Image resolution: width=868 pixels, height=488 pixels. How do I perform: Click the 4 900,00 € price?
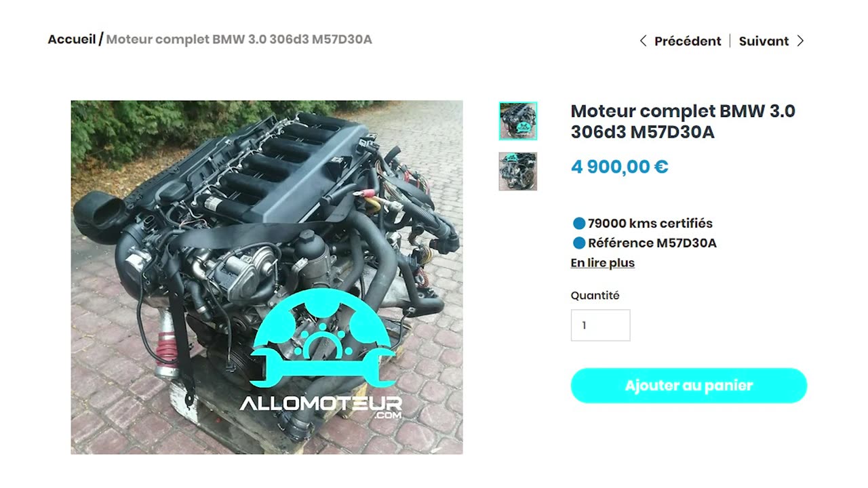click(620, 167)
